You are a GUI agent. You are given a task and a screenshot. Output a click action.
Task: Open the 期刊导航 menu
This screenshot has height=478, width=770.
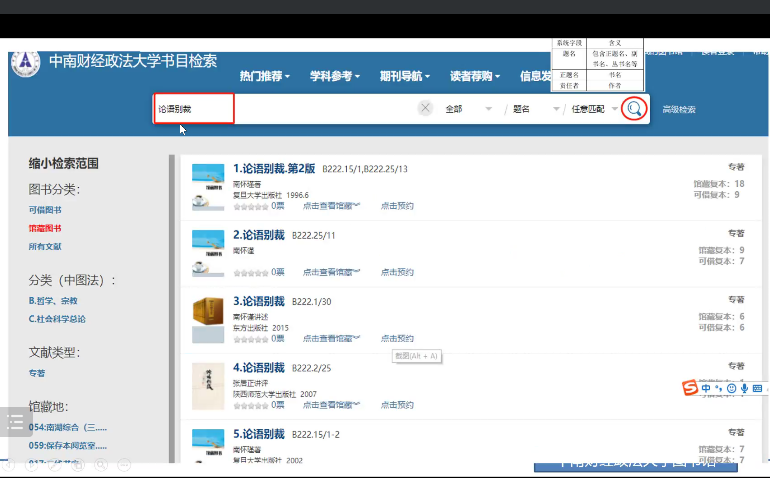coord(405,77)
